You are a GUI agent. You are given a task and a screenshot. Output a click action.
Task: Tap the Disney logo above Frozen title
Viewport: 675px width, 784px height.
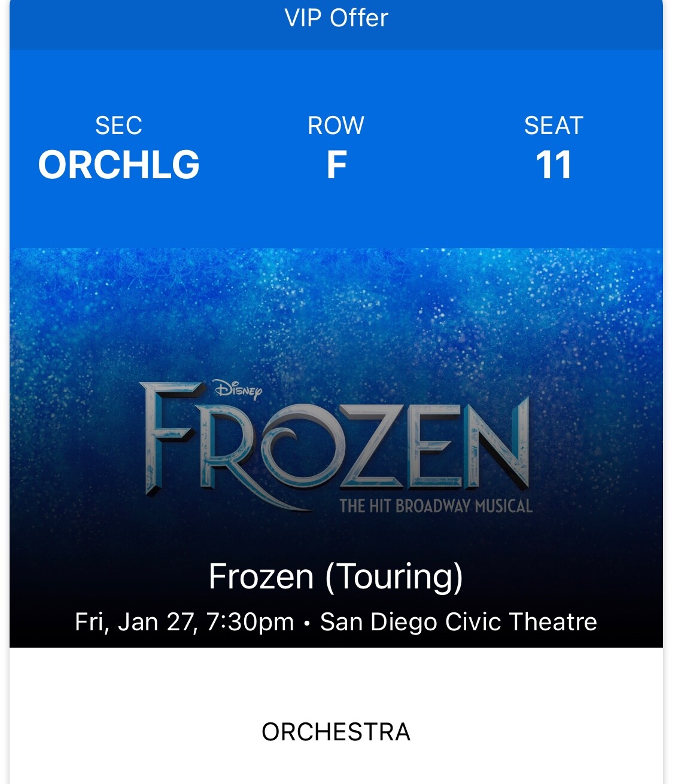(x=236, y=389)
